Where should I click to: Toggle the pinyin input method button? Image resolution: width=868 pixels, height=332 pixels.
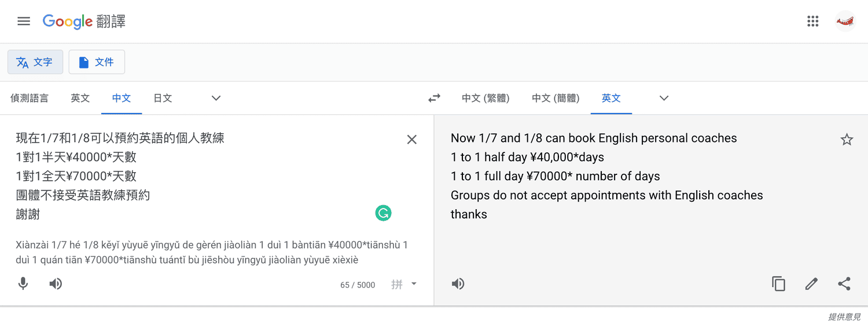coord(397,284)
